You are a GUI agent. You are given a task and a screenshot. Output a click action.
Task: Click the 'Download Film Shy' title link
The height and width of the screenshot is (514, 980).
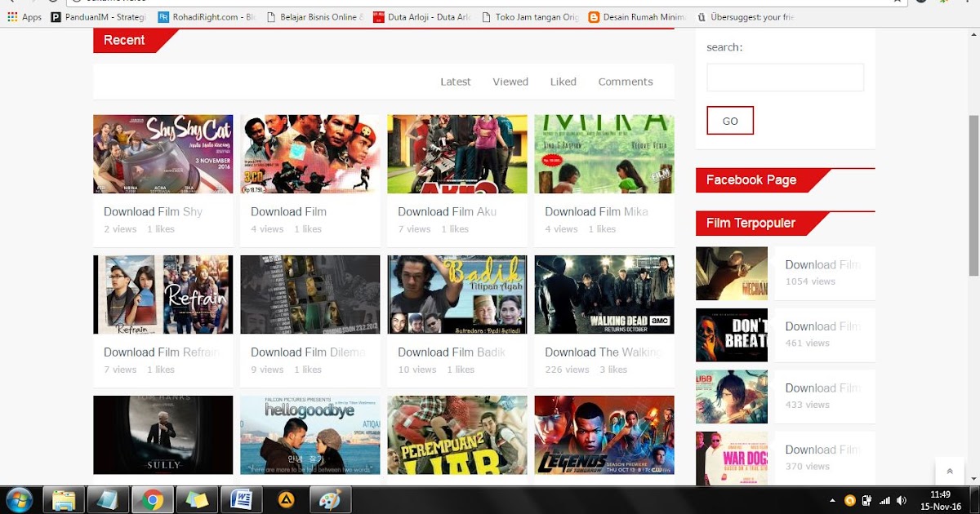[x=153, y=211]
